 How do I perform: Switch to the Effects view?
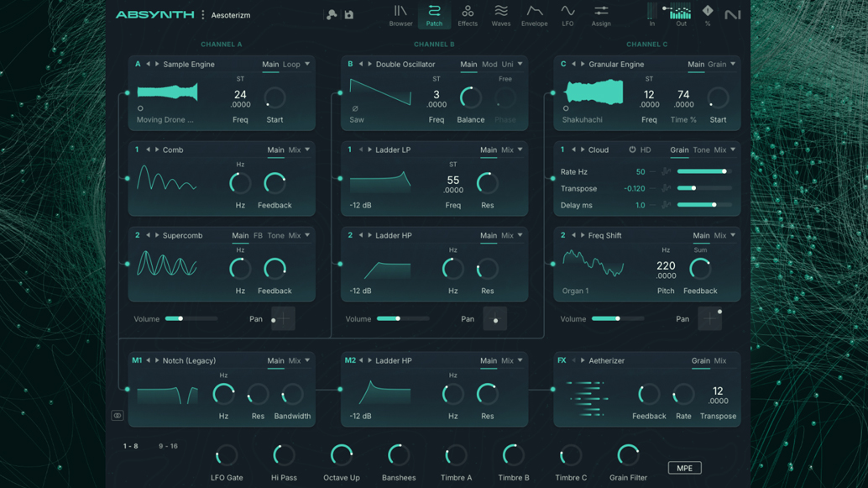point(468,14)
